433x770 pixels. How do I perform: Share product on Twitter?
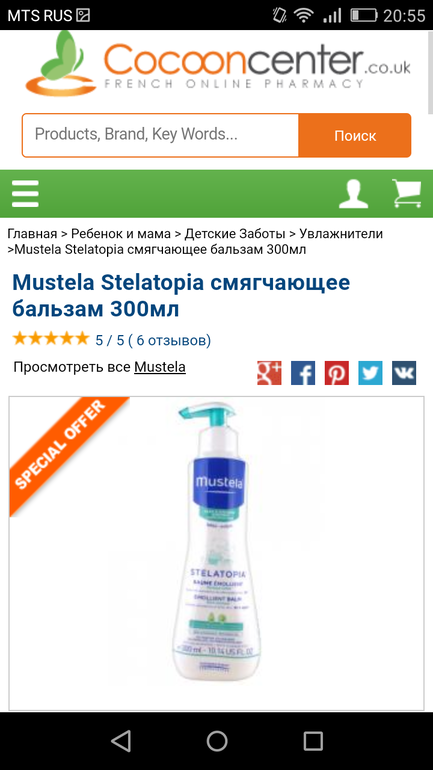click(370, 373)
